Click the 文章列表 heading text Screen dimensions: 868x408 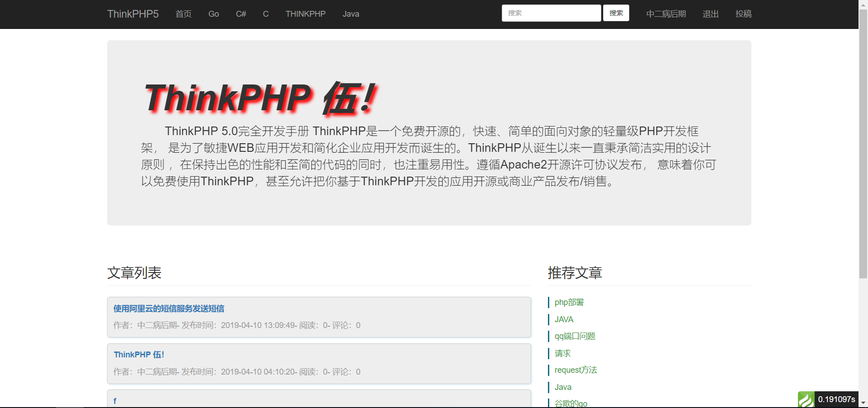134,273
